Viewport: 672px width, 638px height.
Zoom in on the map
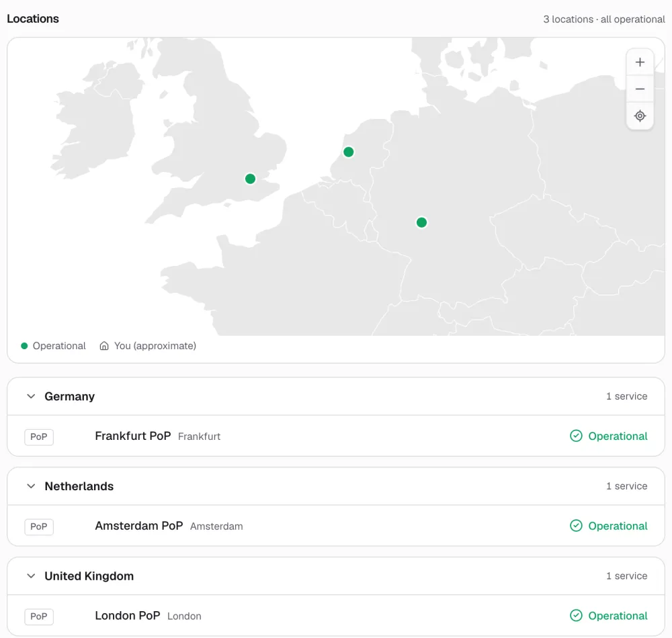(640, 62)
